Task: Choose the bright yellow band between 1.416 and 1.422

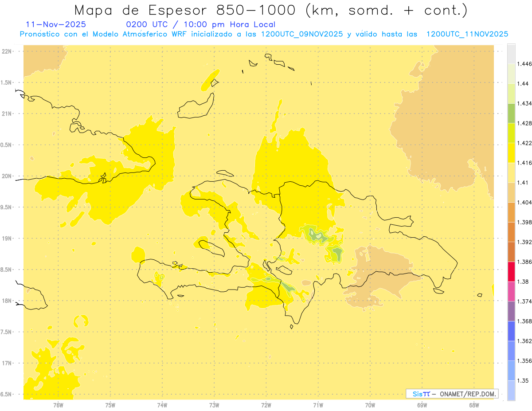Action: [511, 153]
